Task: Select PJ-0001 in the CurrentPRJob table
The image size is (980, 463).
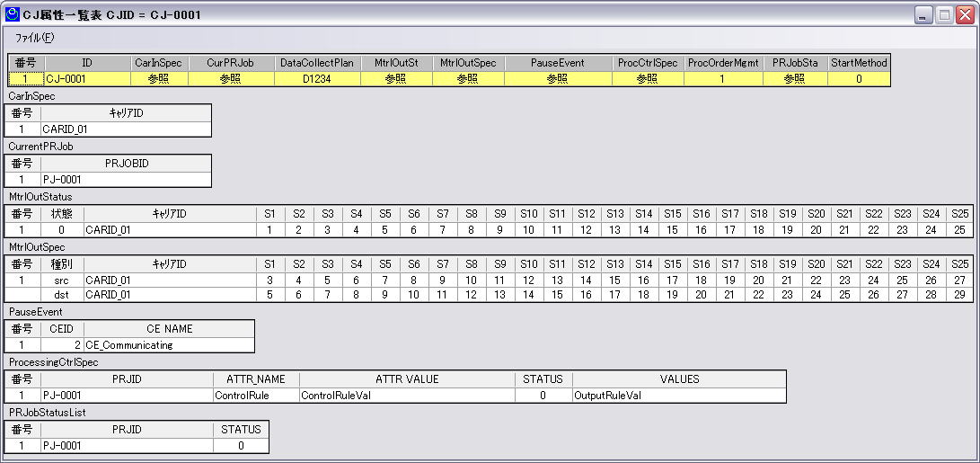Action: click(126, 180)
